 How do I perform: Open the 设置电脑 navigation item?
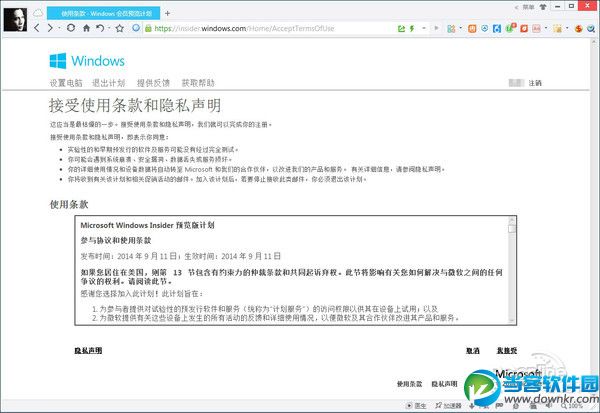pos(66,83)
